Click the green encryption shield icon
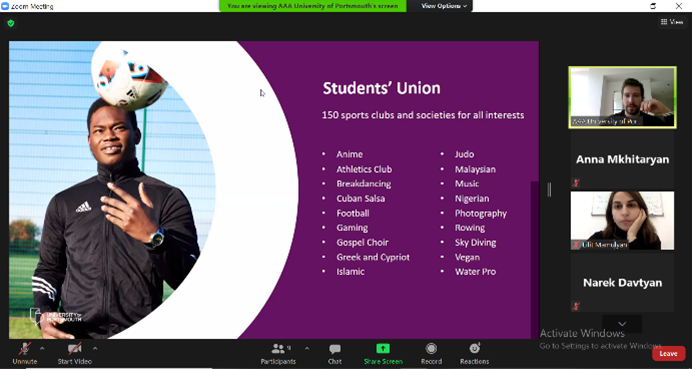The width and height of the screenshot is (692, 369). pos(11,23)
